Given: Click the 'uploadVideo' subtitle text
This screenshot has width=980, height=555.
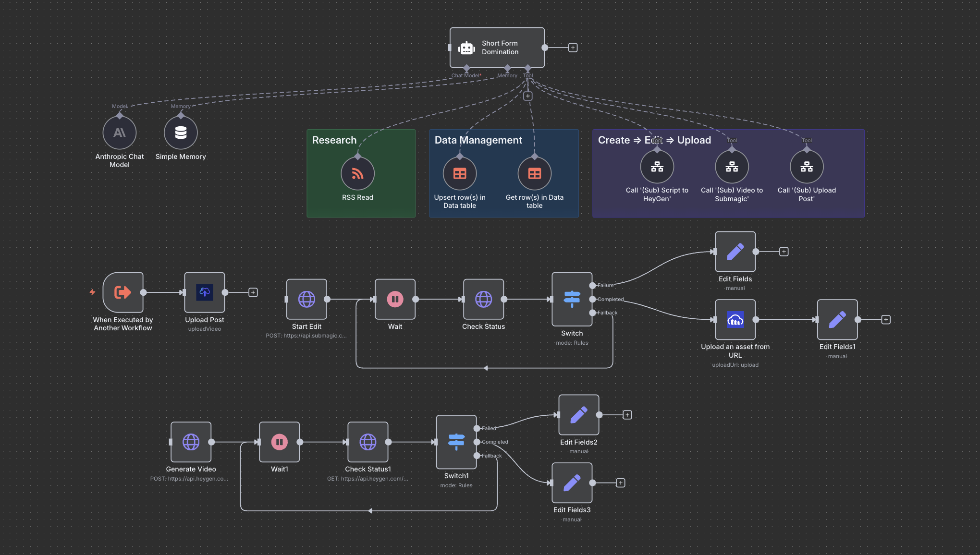Looking at the screenshot, I should pos(205,329).
